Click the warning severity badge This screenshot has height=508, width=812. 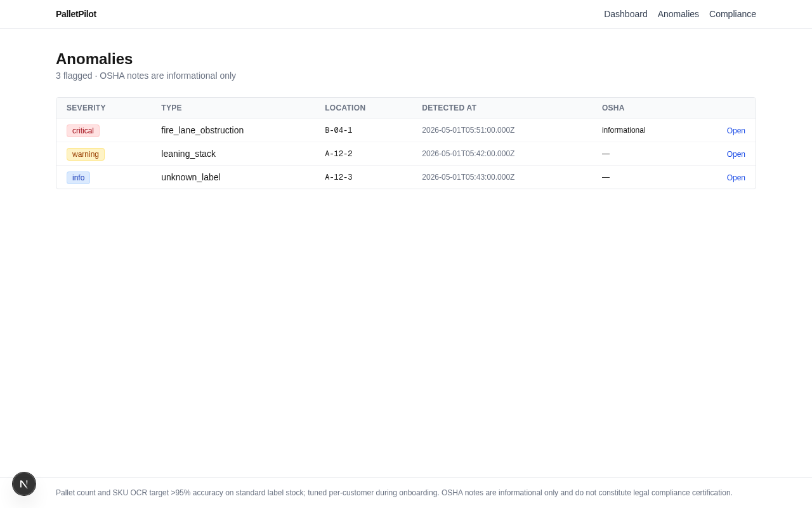pyautogui.click(x=86, y=154)
